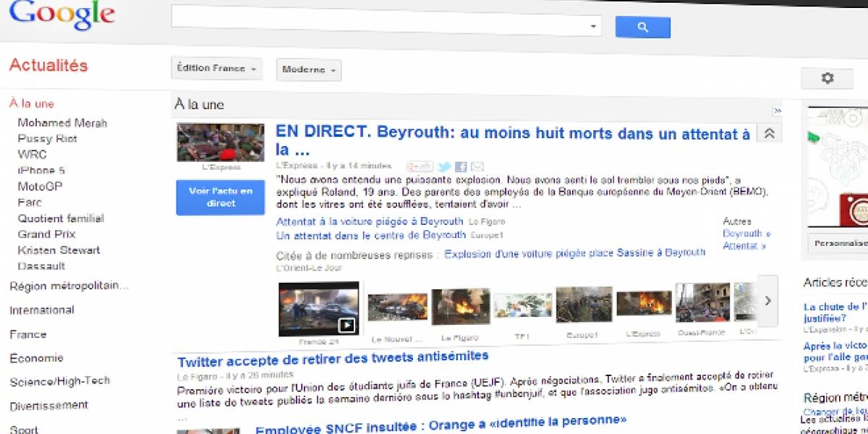The image size is (868, 434).
Task: Click the Le Nouvel thumbnail in carousel
Action: 397,307
